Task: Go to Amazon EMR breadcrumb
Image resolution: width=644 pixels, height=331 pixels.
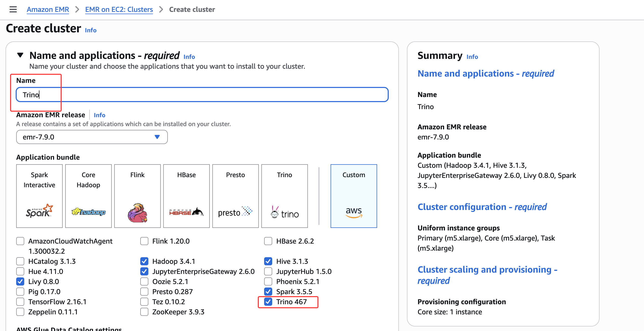Action: [x=48, y=10]
